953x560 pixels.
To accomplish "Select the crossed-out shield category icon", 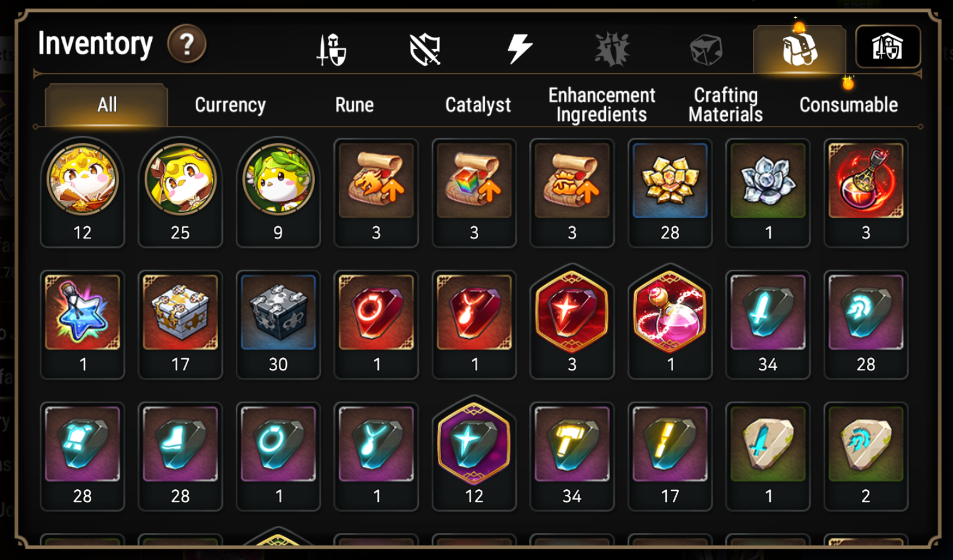I will pyautogui.click(x=425, y=50).
